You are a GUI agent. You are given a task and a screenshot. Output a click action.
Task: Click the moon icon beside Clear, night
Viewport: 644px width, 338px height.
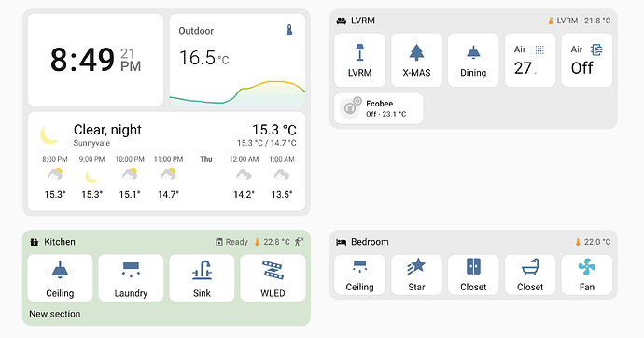tap(49, 135)
